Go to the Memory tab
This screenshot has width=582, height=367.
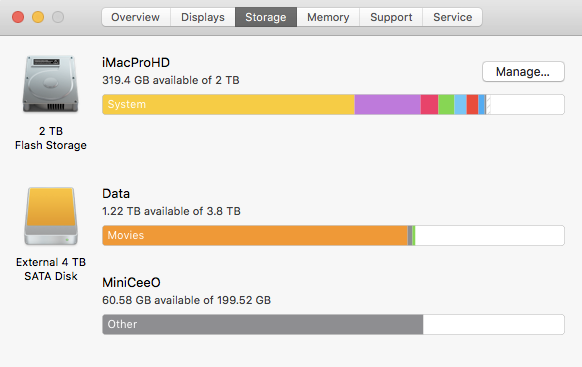pyautogui.click(x=328, y=17)
